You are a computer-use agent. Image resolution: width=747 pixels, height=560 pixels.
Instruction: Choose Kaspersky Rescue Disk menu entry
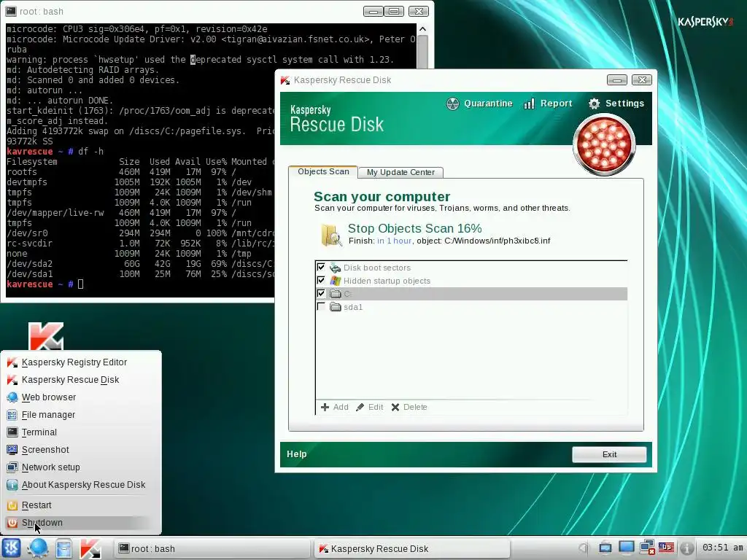pos(70,380)
